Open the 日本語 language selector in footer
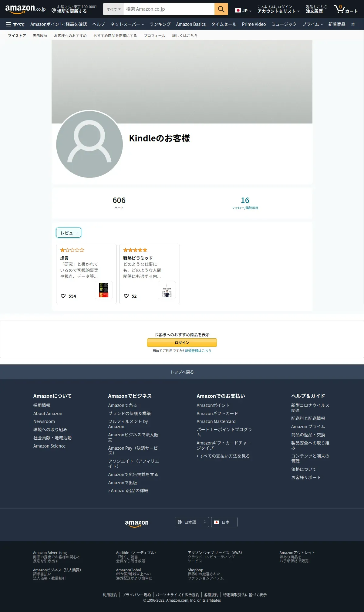 [x=192, y=522]
